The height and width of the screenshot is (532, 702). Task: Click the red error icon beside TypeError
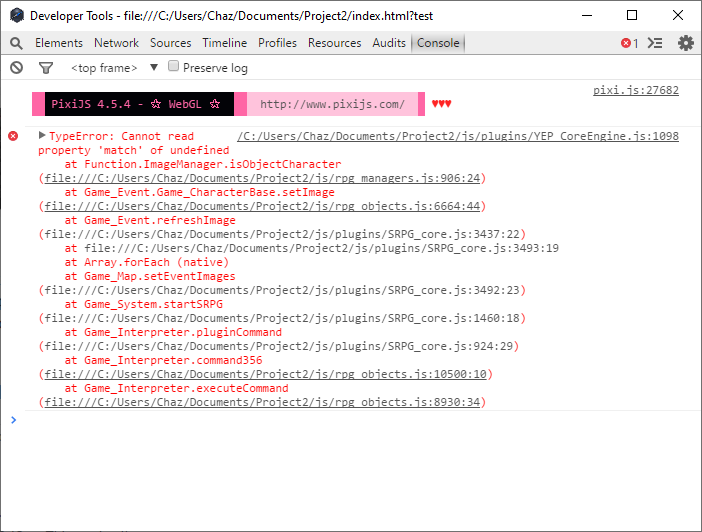coord(13,136)
